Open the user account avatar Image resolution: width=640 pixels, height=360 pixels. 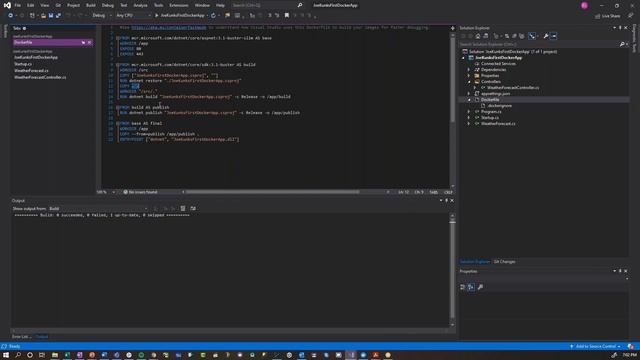pyautogui.click(x=584, y=5)
